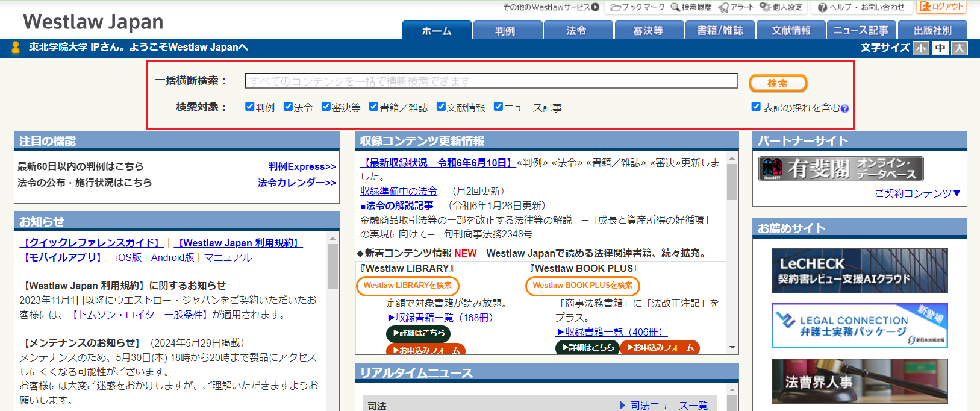Expand the ご契約コンテンツ▼ list
Screen dimensions: 980x411
pos(917,193)
